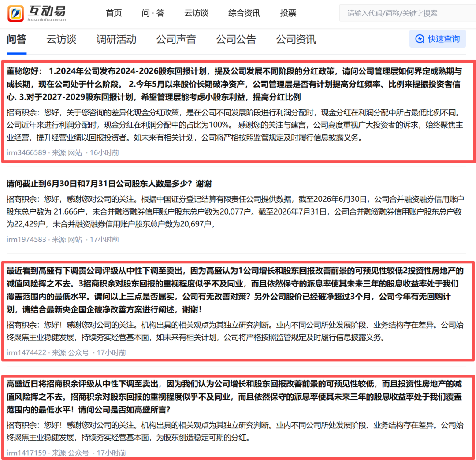Click 来源 公众号 beside irm1417159
This screenshot has width=476, height=460.
[x=71, y=453]
